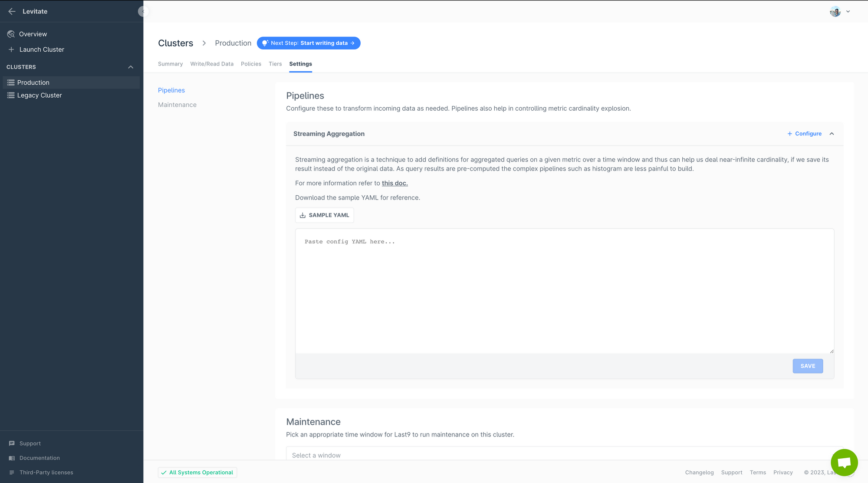
Task: Collapse the Streaming Aggregation panel chevron
Action: coord(832,134)
